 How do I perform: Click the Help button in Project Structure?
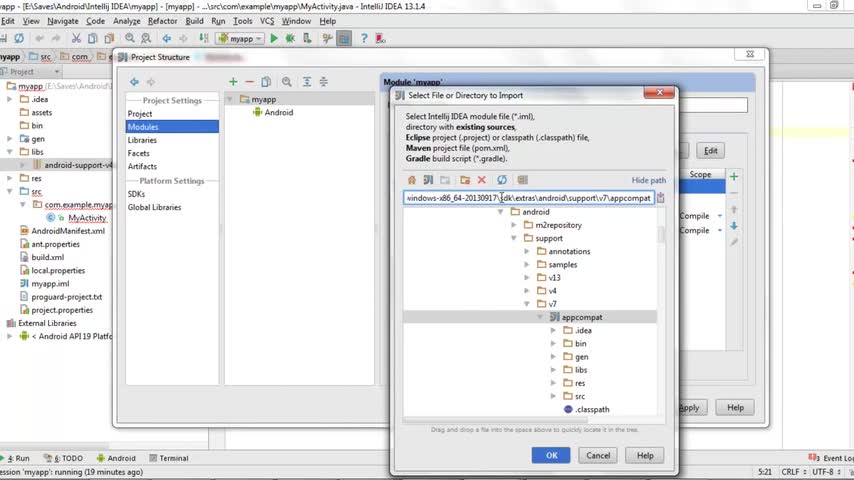coord(735,408)
